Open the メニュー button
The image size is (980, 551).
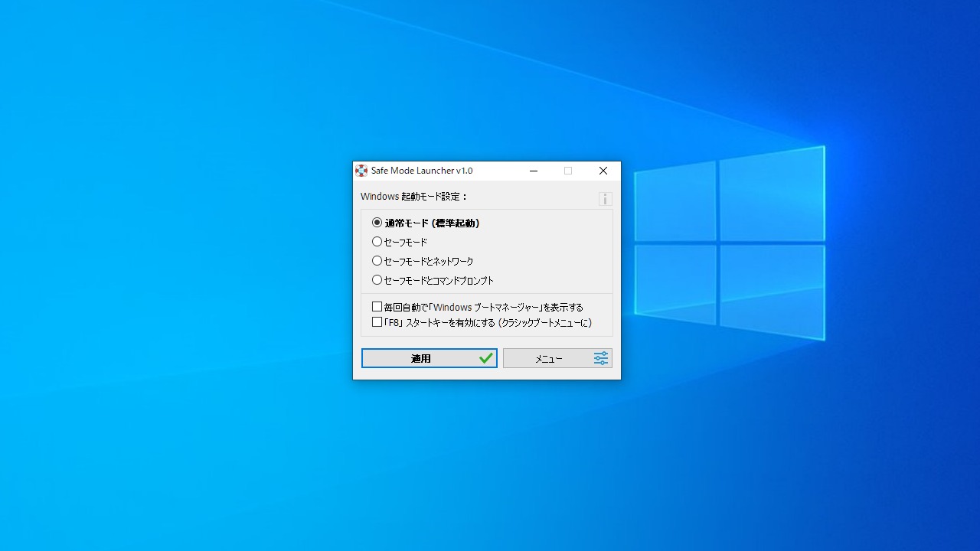coord(557,358)
